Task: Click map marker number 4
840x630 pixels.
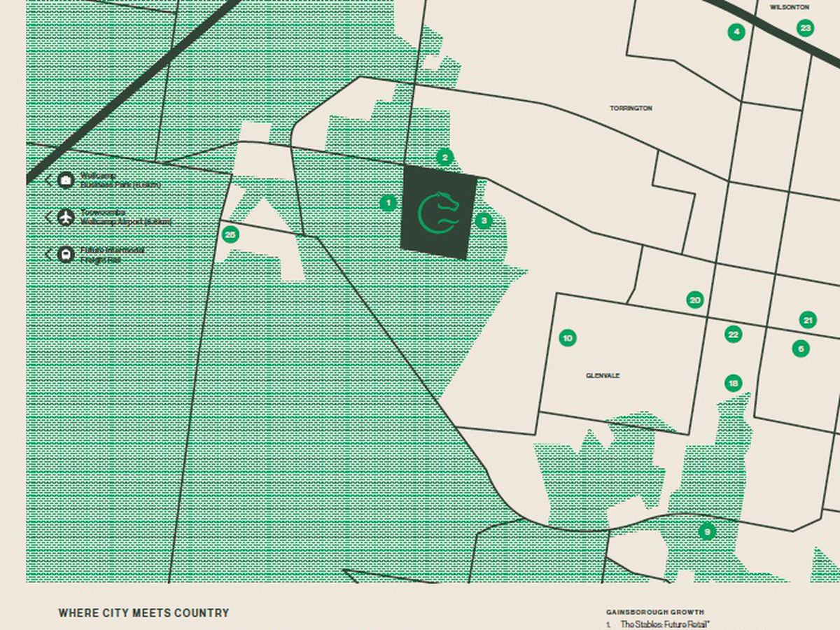Action: 736,31
